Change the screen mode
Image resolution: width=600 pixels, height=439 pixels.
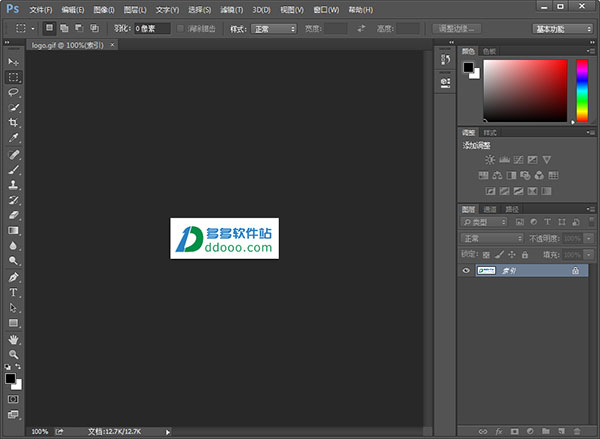pos(13,415)
